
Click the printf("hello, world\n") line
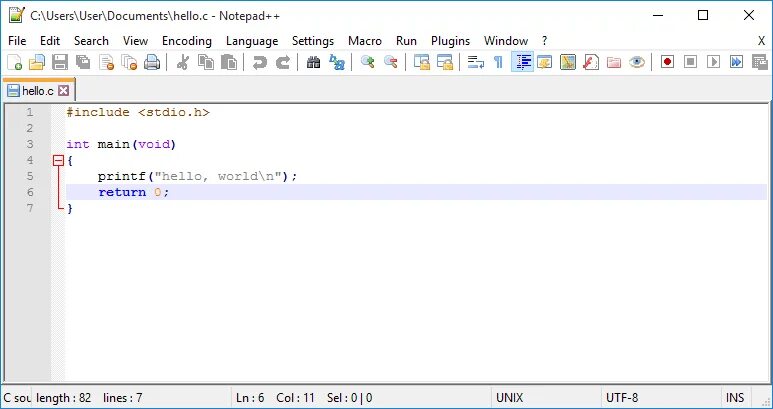[x=197, y=176]
